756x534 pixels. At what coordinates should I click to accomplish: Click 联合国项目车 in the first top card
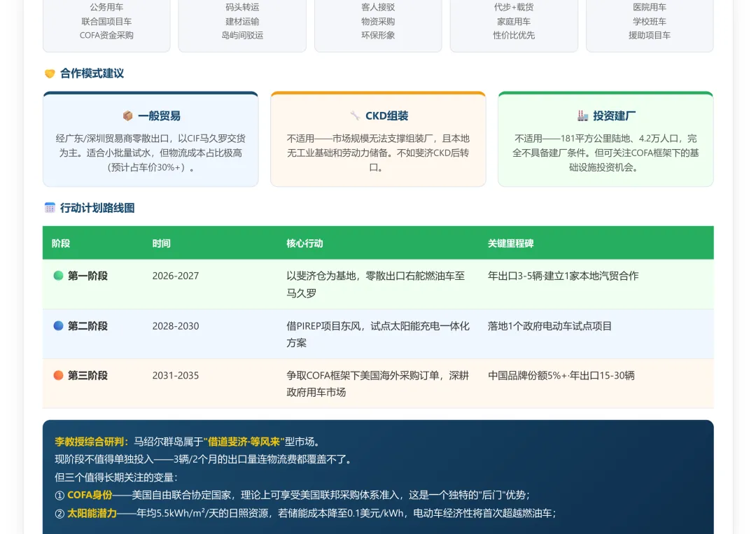tap(106, 21)
